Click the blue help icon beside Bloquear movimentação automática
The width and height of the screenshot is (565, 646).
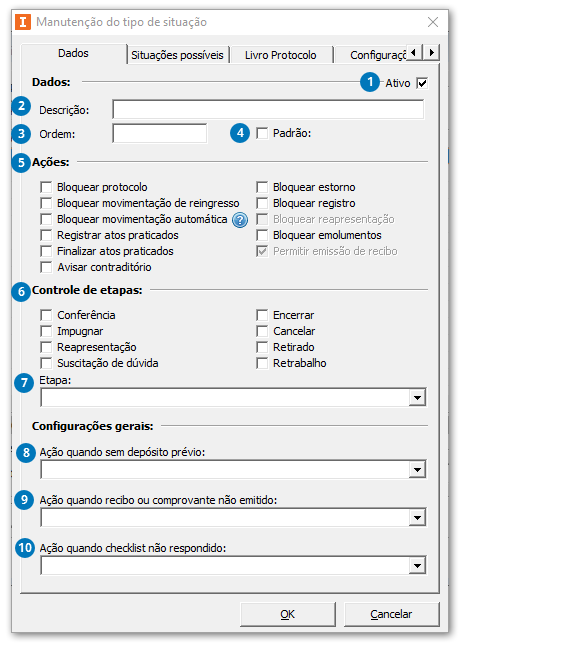tap(240, 220)
